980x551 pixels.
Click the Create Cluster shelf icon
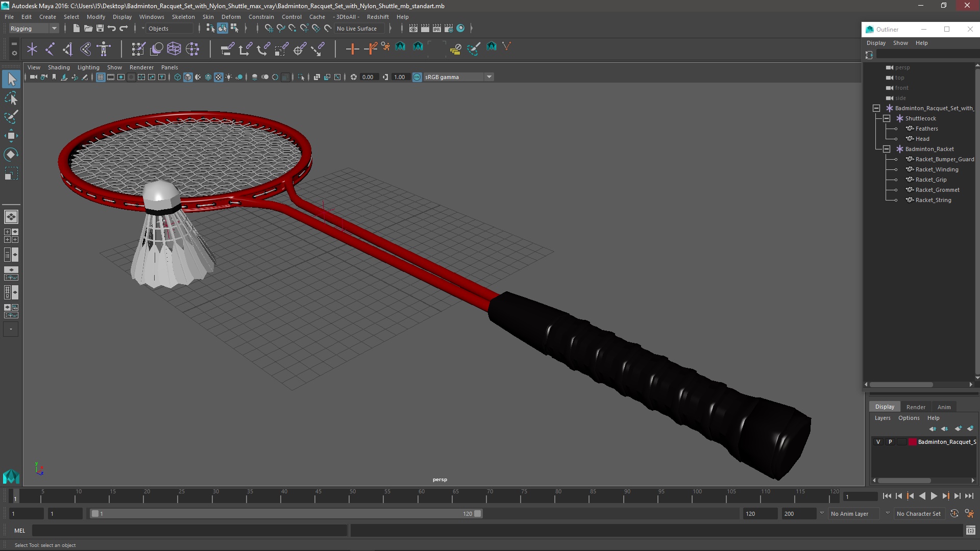pos(192,49)
